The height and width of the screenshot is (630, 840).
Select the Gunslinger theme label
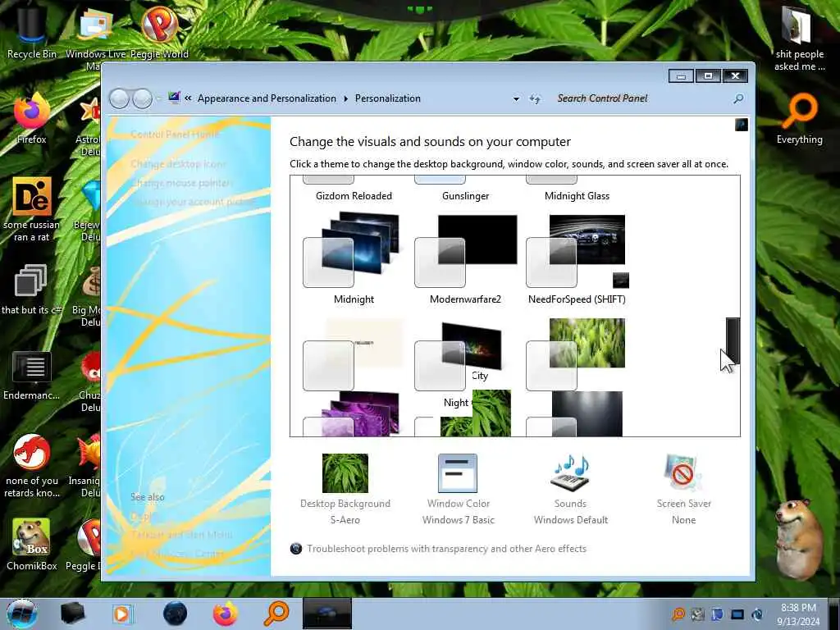pyautogui.click(x=465, y=196)
